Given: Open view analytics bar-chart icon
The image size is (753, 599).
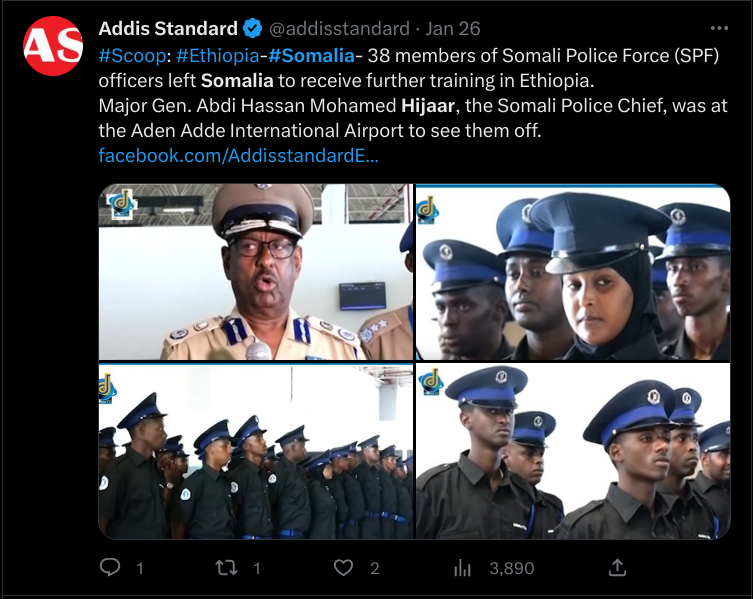Looking at the screenshot, I should point(463,568).
